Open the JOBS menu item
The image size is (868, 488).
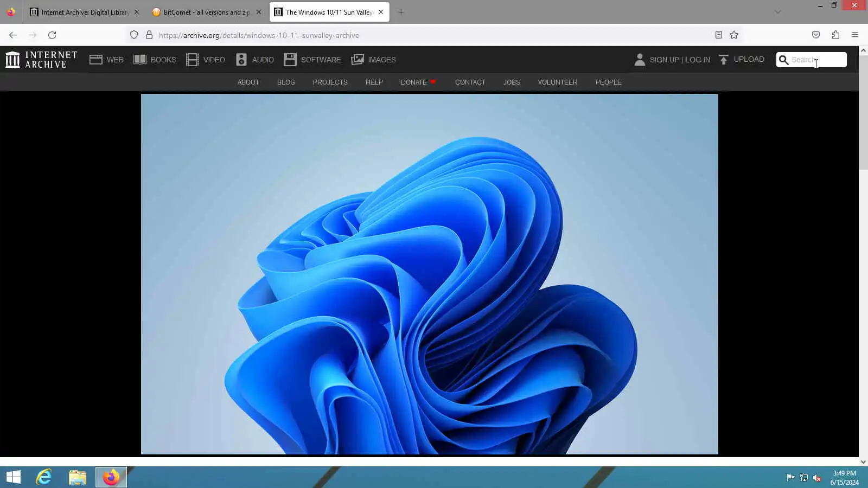point(512,82)
